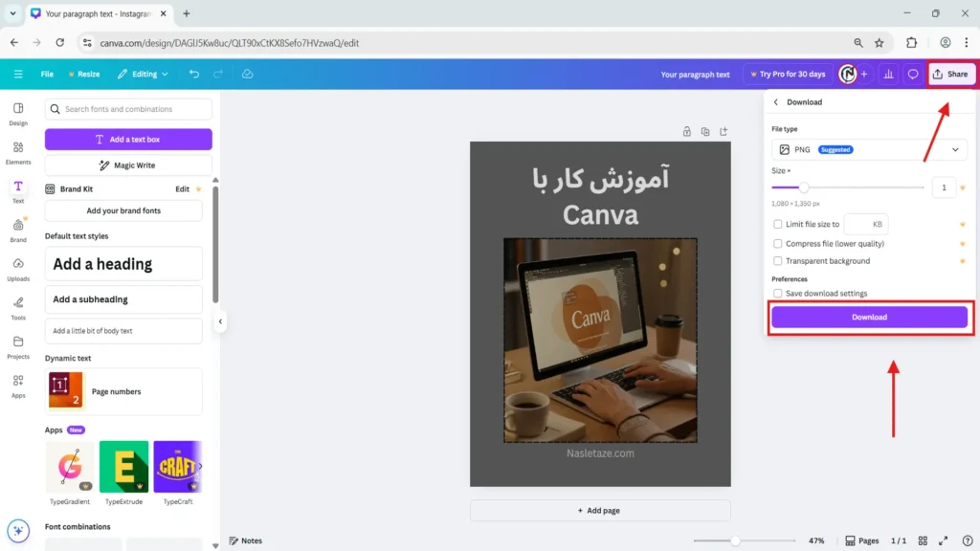Open Chrome three-dot menu
The image size is (980, 551).
pos(967,42)
